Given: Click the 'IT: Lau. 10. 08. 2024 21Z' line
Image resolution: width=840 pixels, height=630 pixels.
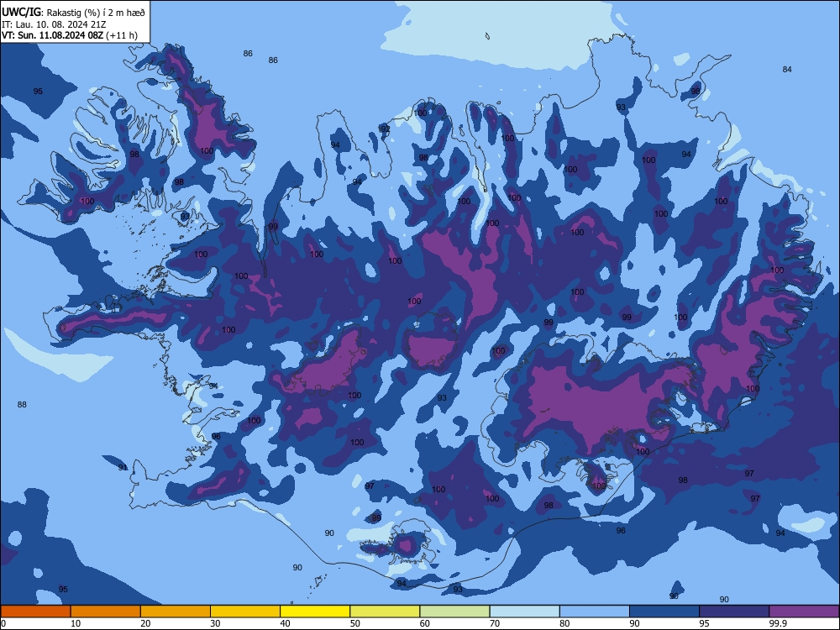Looking at the screenshot, I should coord(54,24).
